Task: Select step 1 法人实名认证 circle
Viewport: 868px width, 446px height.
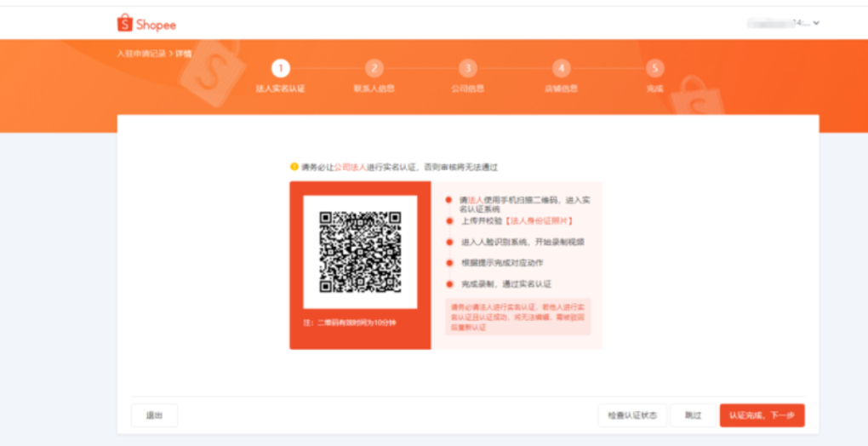Action: click(x=281, y=69)
